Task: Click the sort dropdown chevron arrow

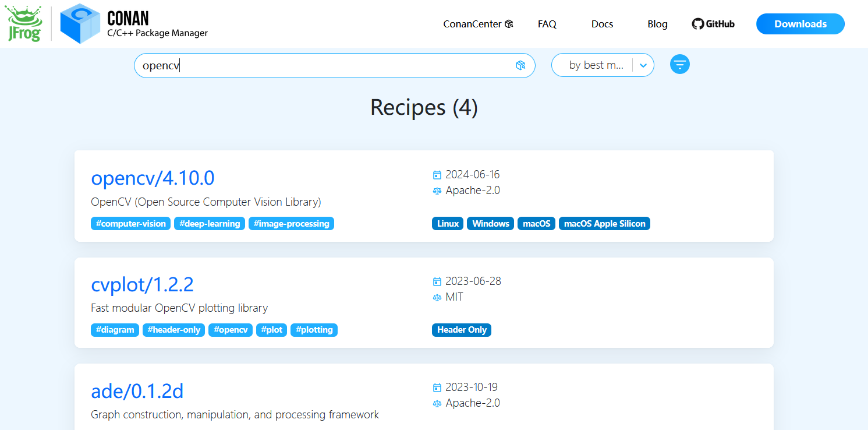Action: (643, 65)
